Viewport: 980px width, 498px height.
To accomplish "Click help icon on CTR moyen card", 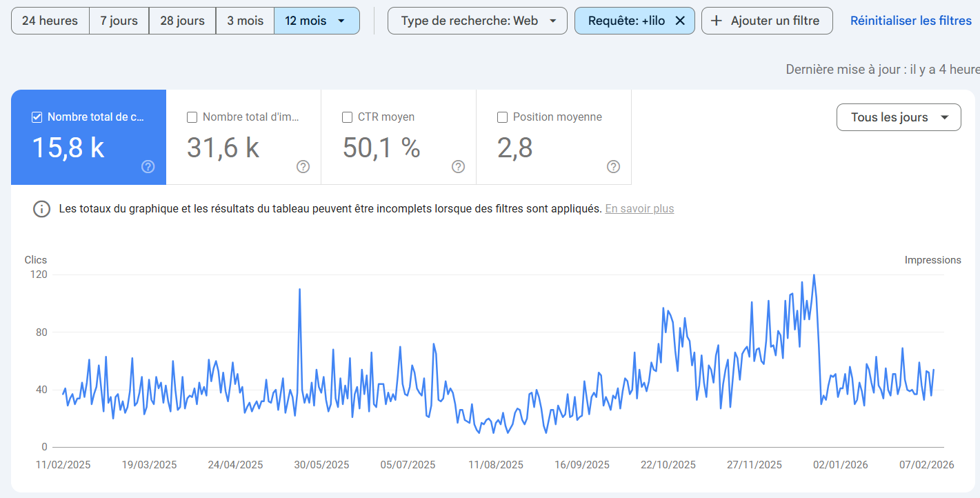I will click(458, 166).
